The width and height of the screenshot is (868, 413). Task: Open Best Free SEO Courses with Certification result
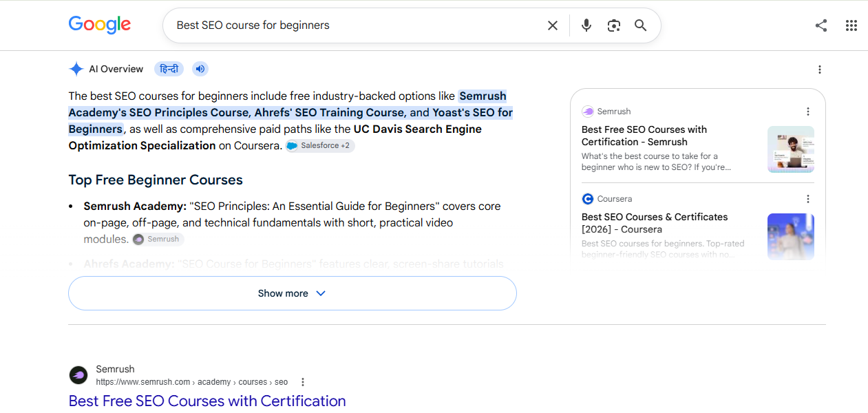pos(207,401)
